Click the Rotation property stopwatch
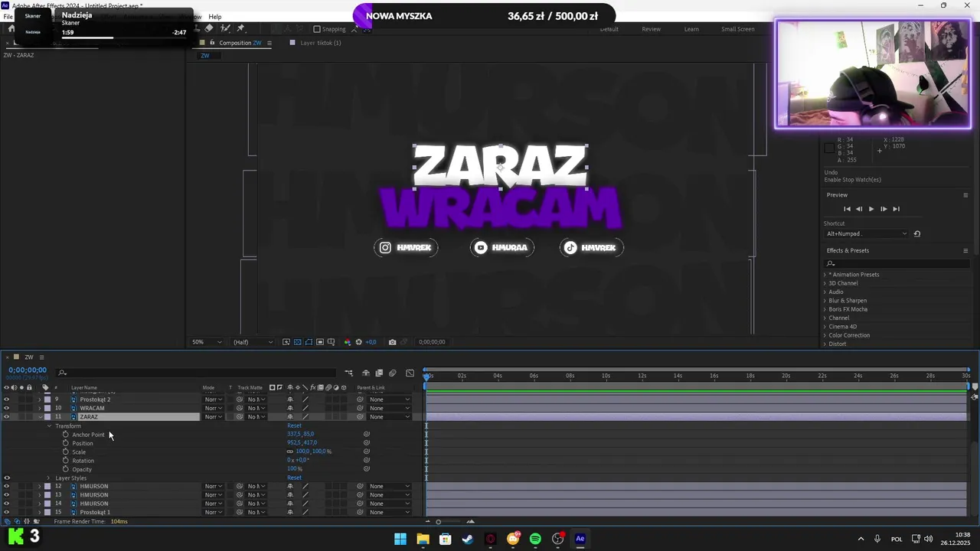The width and height of the screenshot is (980, 551). pyautogui.click(x=66, y=461)
